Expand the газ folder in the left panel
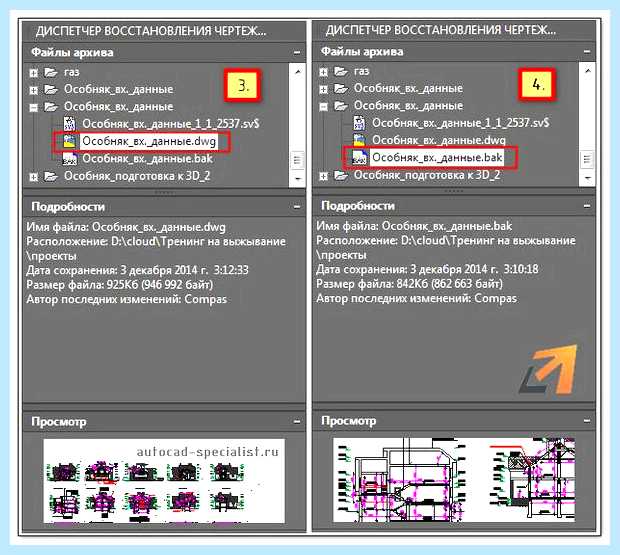The width and height of the screenshot is (620, 555). pos(34,73)
